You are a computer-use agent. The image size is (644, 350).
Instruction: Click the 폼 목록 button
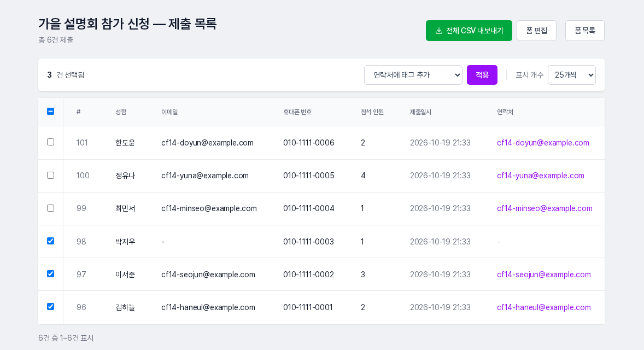click(x=585, y=31)
